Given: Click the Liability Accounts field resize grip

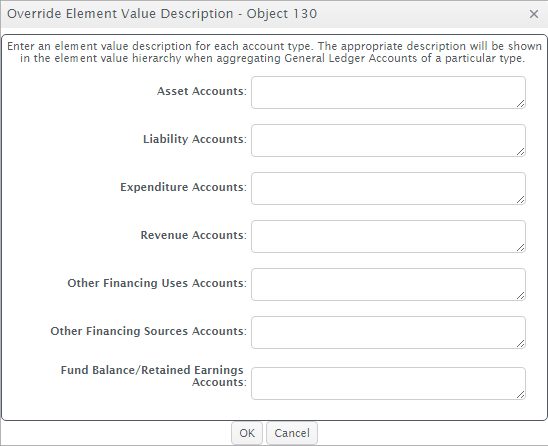Looking at the screenshot, I should pyautogui.click(x=520, y=151).
